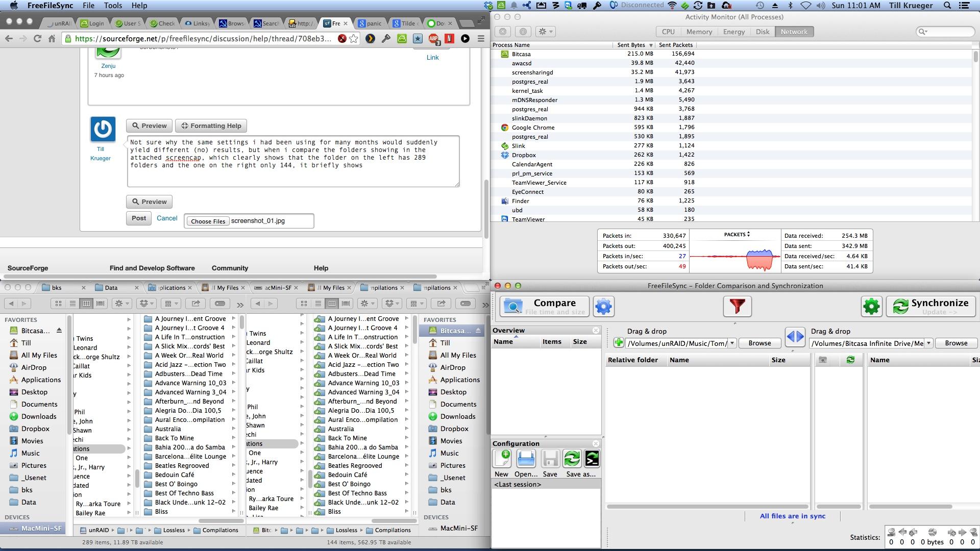
Task: Switch Activity Monitor to Memory tab
Action: pyautogui.click(x=699, y=32)
